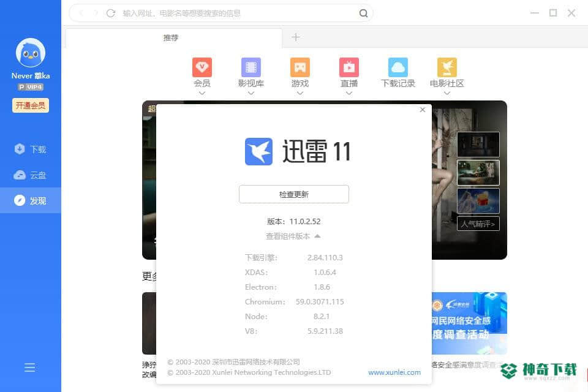
Task: Click the version text 11.0.2.52
Action: click(305, 221)
